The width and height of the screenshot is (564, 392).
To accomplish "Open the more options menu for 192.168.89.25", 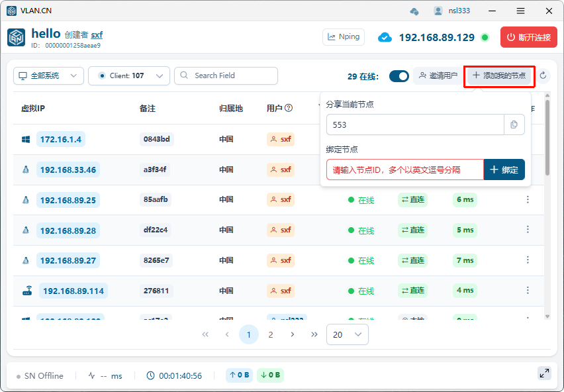I will [x=528, y=199].
